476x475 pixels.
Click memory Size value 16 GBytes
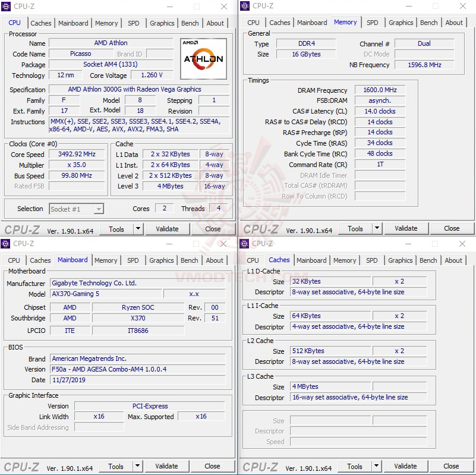pos(306,54)
